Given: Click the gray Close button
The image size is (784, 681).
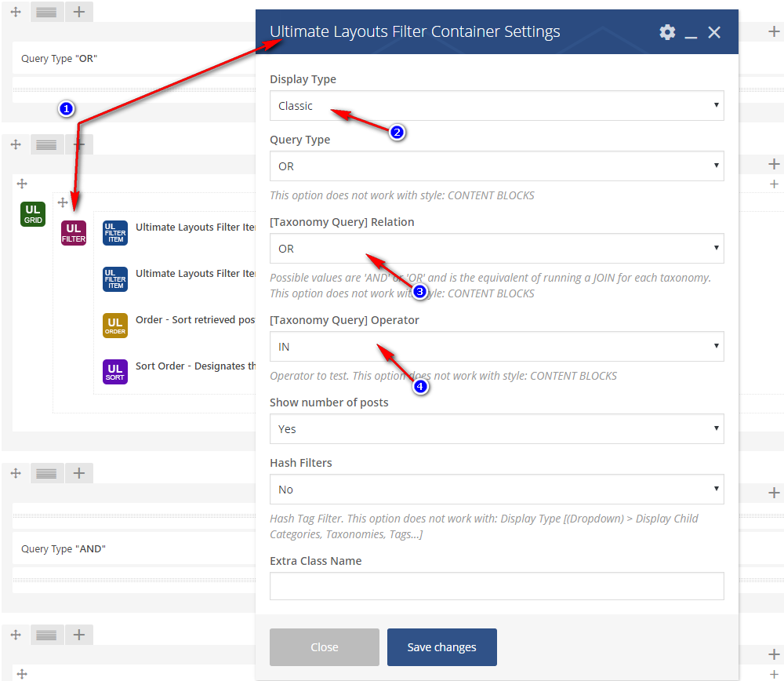Looking at the screenshot, I should [x=325, y=647].
